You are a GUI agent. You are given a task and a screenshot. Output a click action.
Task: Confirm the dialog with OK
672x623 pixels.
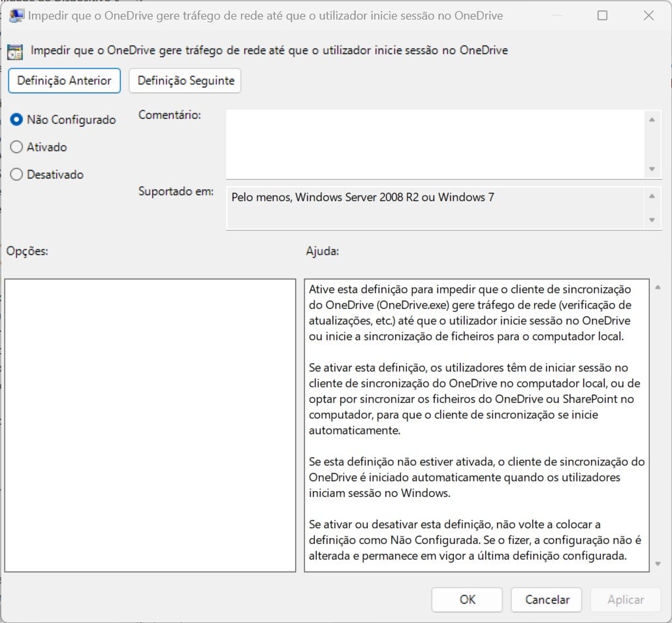(467, 599)
